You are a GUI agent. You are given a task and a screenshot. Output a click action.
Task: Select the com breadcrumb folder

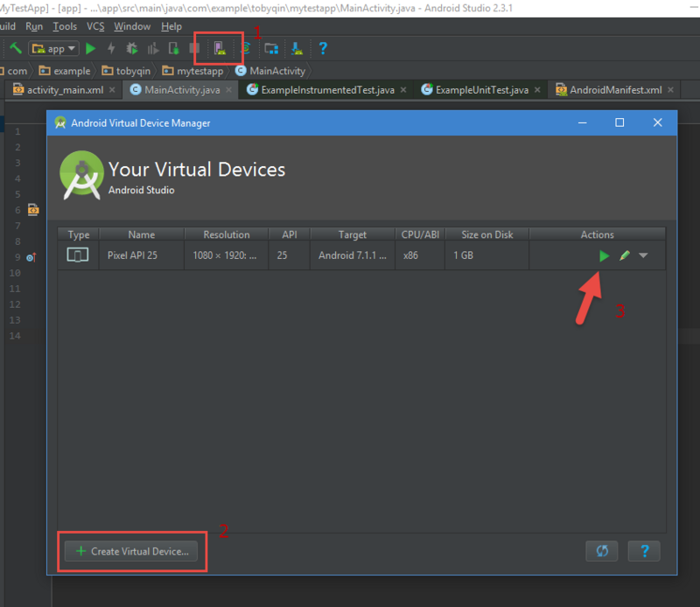click(x=14, y=71)
